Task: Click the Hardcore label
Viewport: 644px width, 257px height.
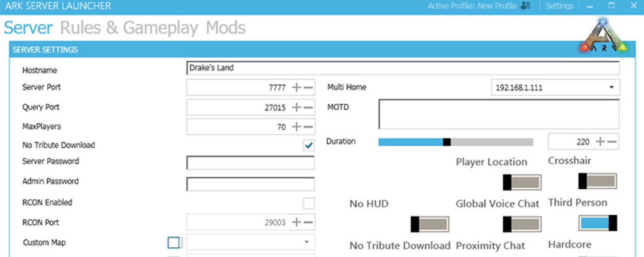Action: click(x=570, y=245)
